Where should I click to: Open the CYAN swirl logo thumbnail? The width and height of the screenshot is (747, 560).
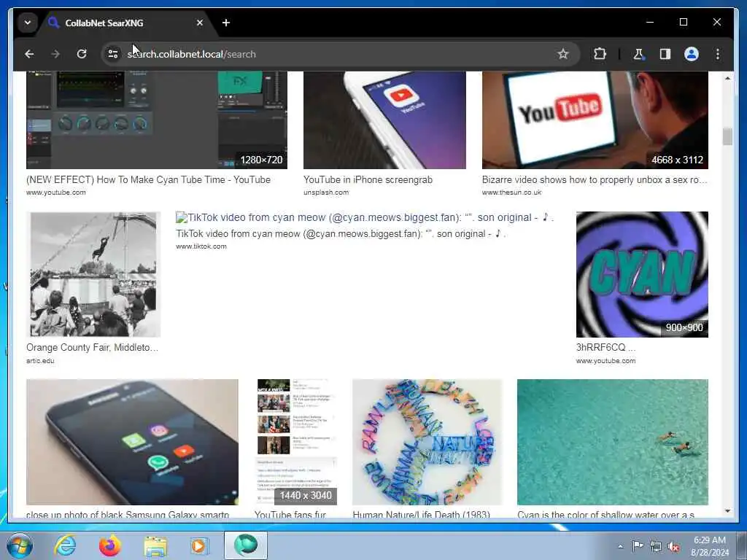point(642,274)
